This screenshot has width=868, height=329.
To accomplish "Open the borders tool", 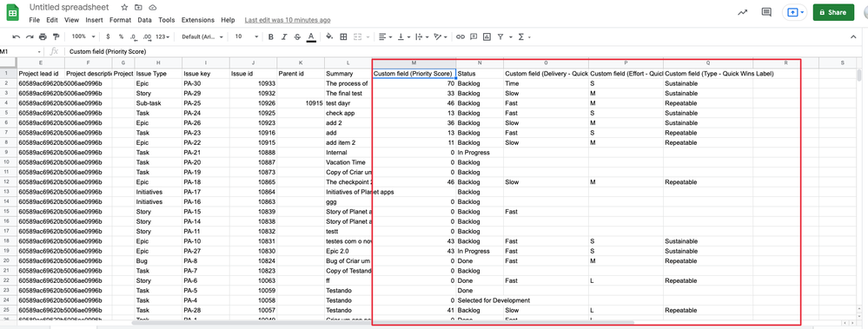I will point(343,37).
